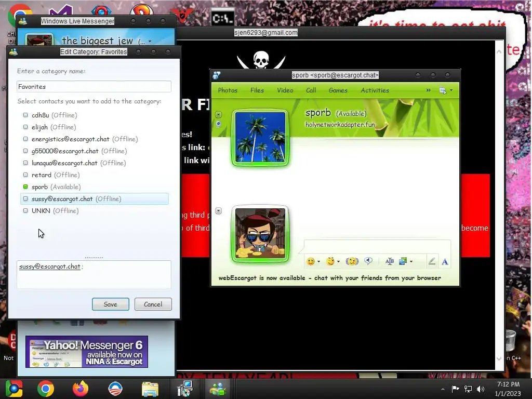Expand the emoticon dropdown arrow
Image resolution: width=532 pixels, height=399 pixels.
click(x=318, y=262)
